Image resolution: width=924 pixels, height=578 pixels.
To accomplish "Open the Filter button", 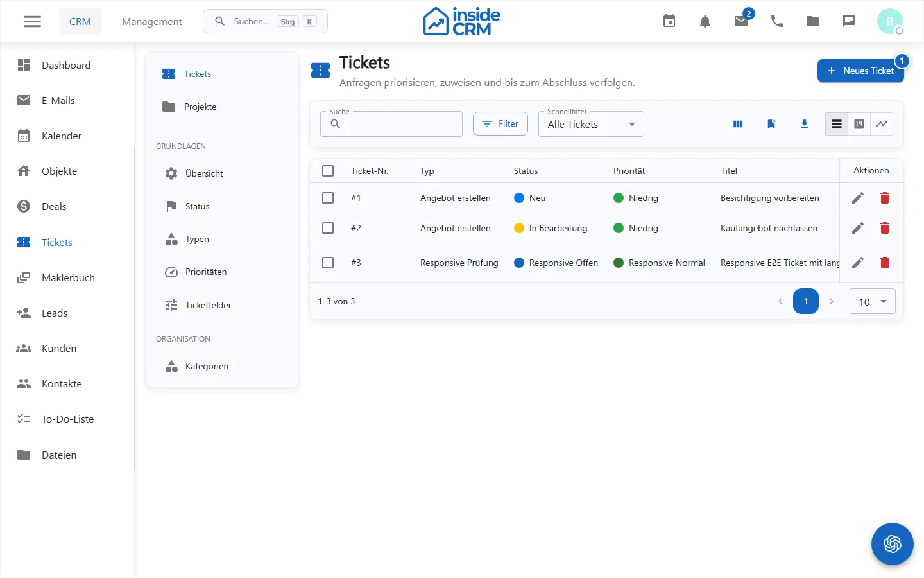I will point(501,124).
